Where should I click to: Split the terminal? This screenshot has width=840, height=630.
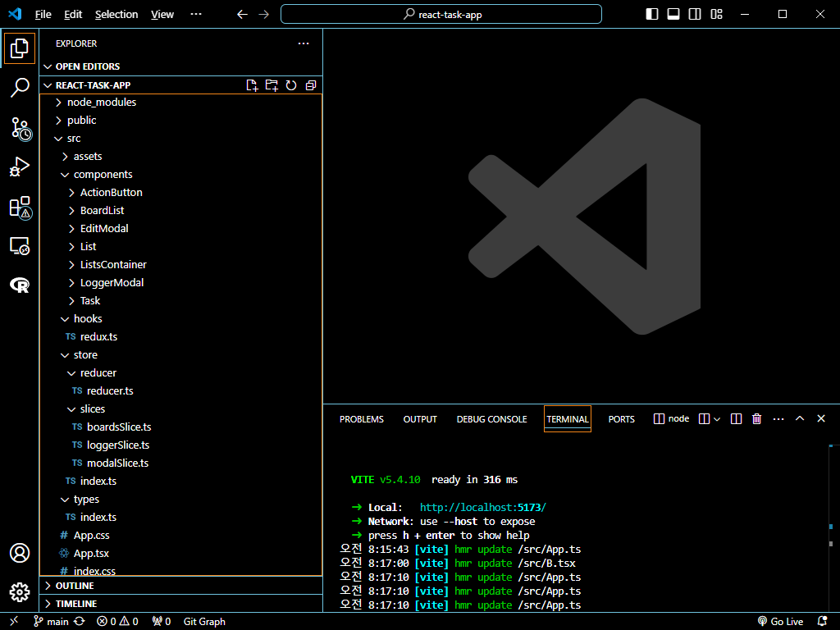coord(704,419)
